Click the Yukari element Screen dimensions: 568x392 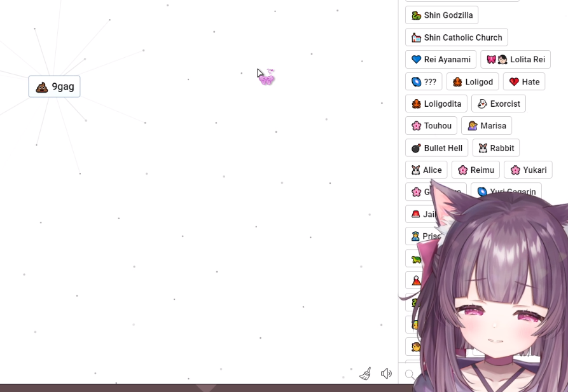528,170
